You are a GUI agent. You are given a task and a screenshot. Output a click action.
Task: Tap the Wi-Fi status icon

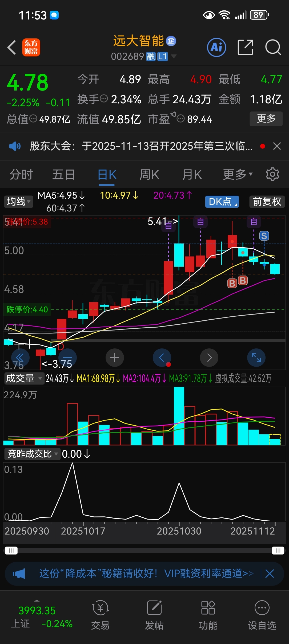(x=224, y=15)
